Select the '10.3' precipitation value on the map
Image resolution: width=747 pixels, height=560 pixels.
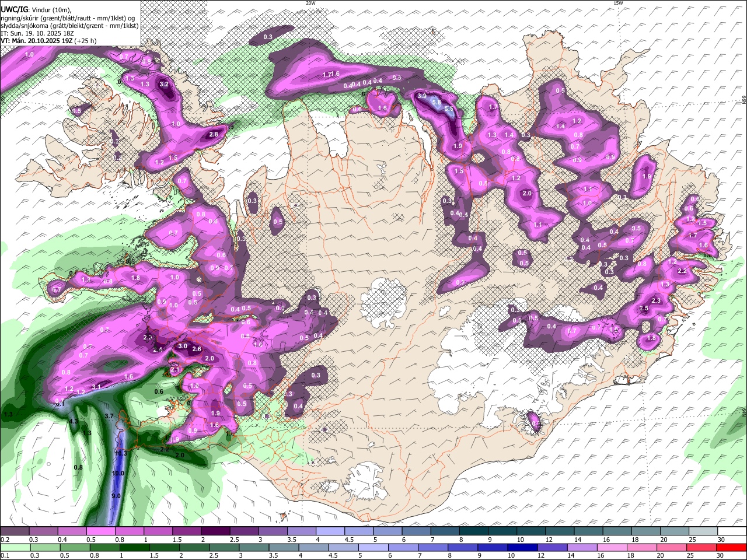(121, 453)
